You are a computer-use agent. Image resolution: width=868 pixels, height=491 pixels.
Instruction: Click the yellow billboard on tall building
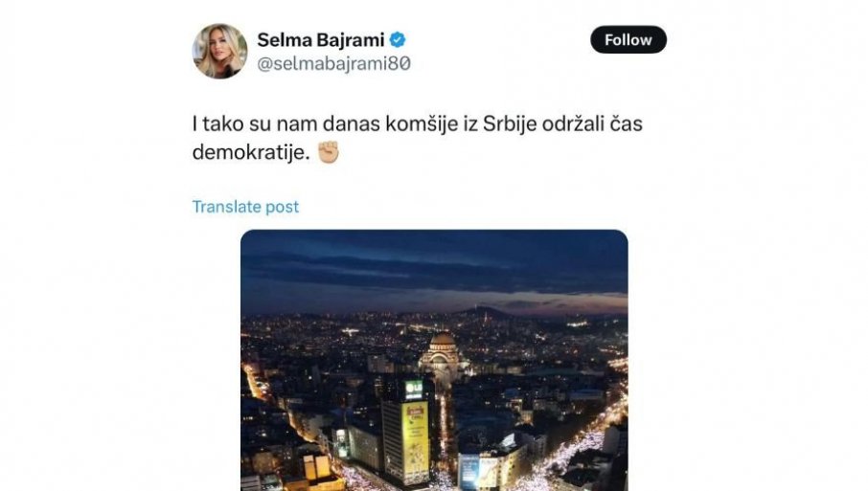[415, 442]
